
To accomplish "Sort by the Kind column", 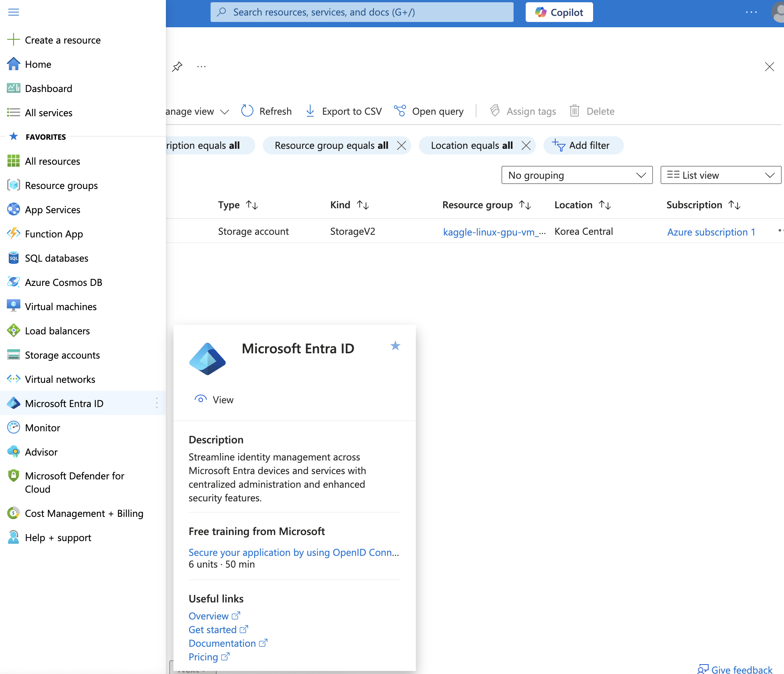I will coord(349,205).
